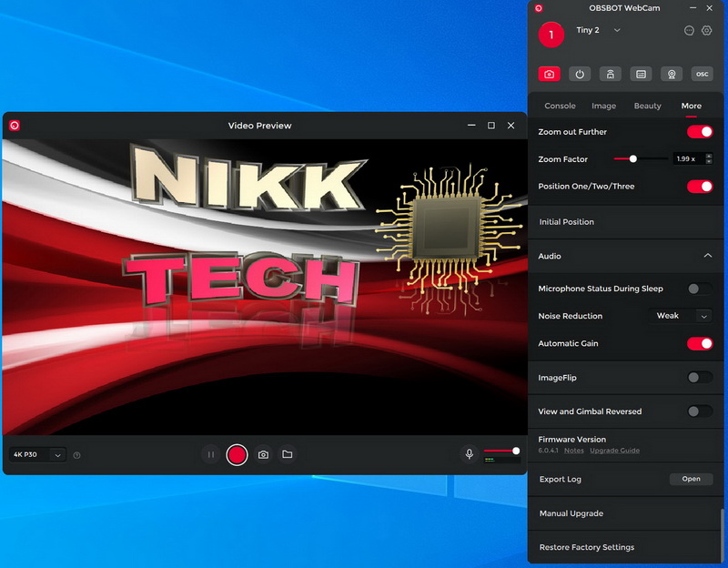Open the OSC settings button

click(702, 75)
